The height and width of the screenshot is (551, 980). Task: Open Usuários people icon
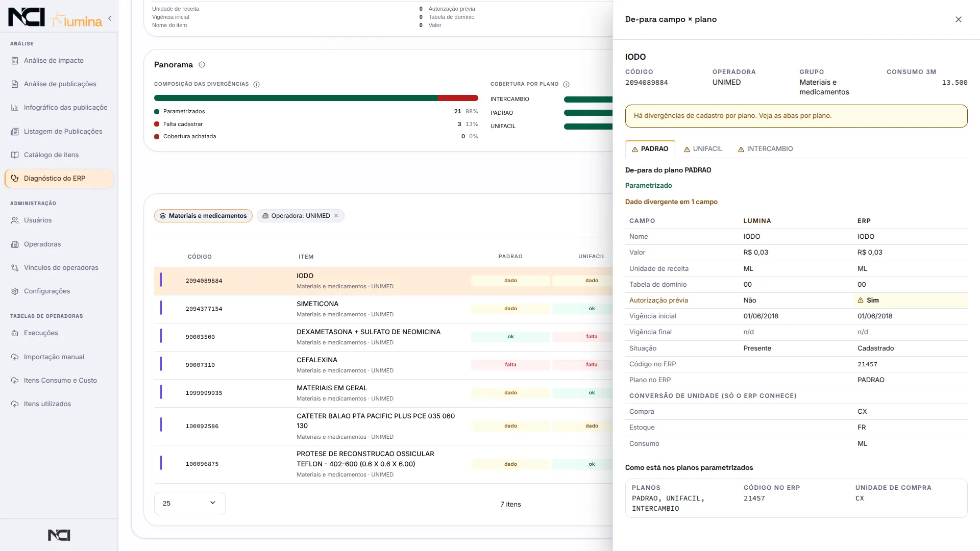[15, 220]
